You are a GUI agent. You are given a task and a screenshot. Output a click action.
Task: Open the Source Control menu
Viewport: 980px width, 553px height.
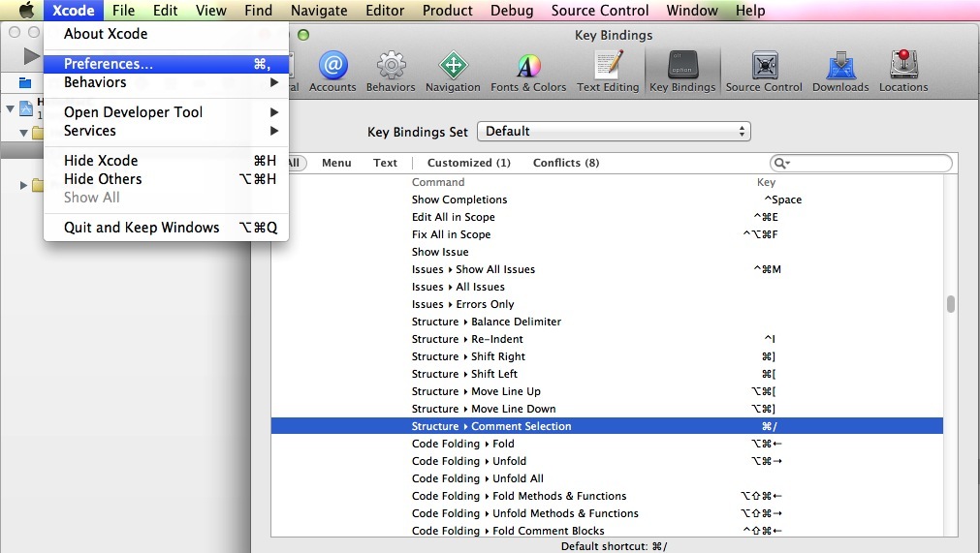coord(600,10)
